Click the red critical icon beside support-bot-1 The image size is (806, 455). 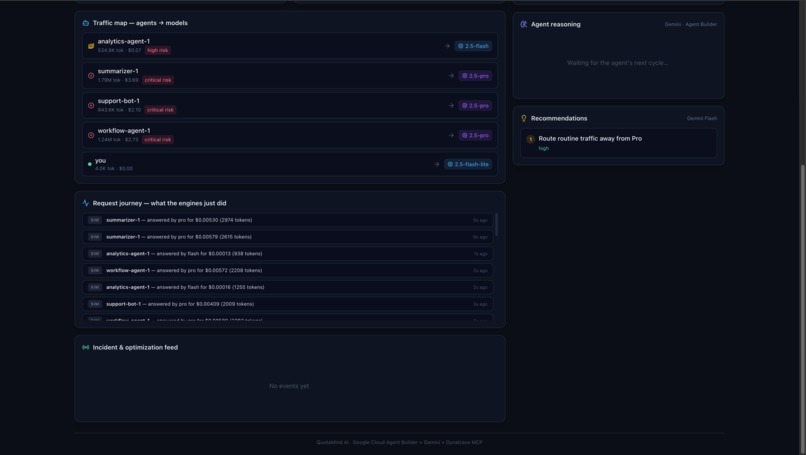[91, 105]
